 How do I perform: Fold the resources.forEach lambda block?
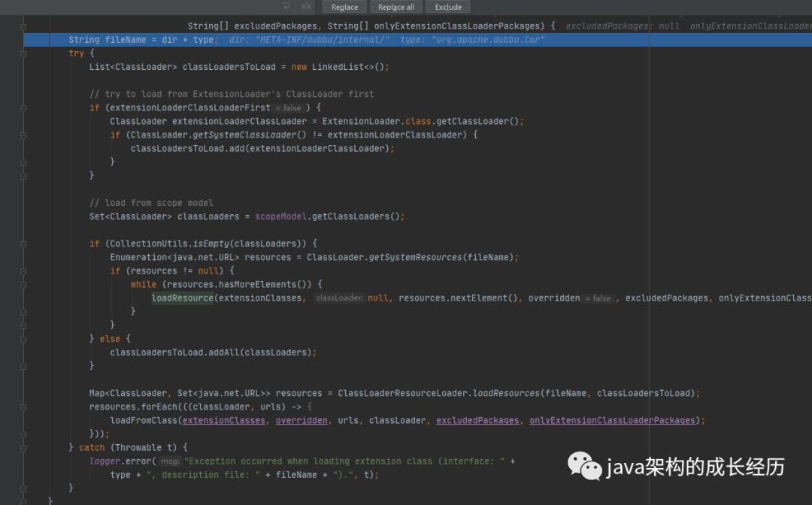tap(23, 407)
